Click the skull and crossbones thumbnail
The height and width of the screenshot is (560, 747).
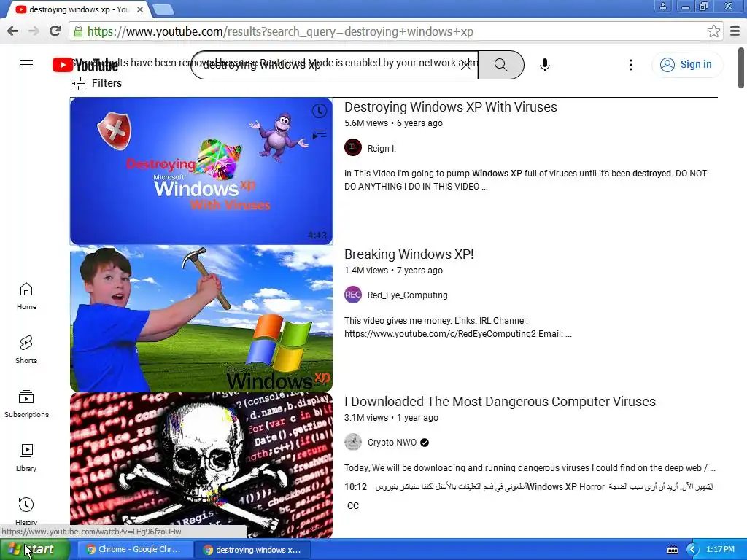201,465
